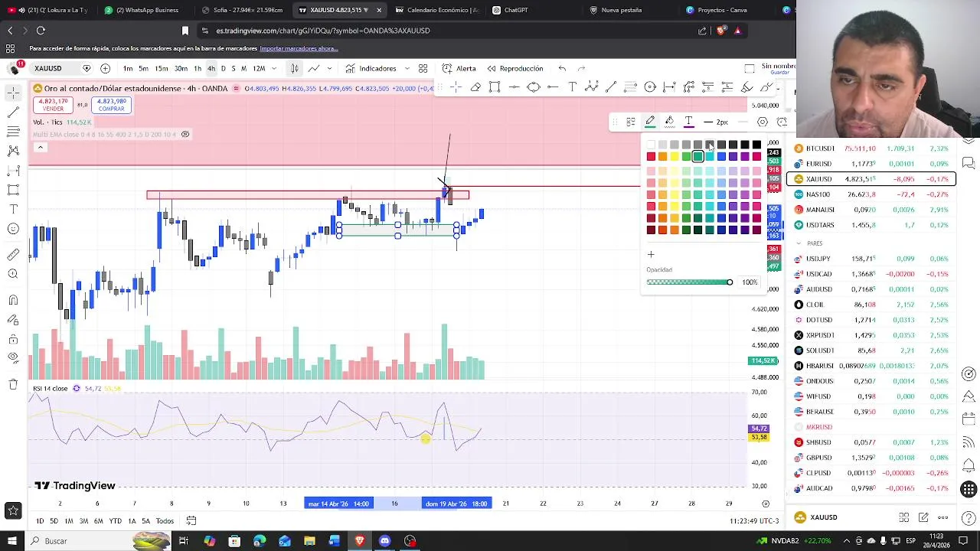Select SOLUSDT in the watchlist
This screenshot has width=980, height=551.
(x=871, y=350)
